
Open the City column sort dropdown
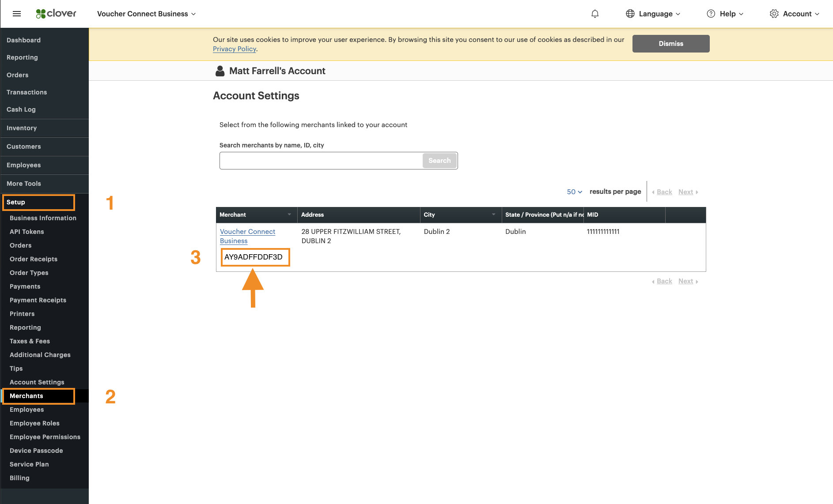(493, 214)
